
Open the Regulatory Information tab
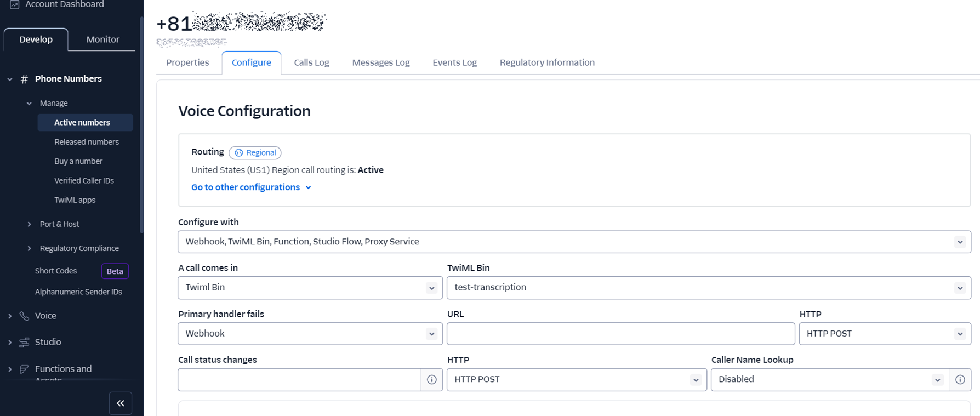click(x=546, y=62)
